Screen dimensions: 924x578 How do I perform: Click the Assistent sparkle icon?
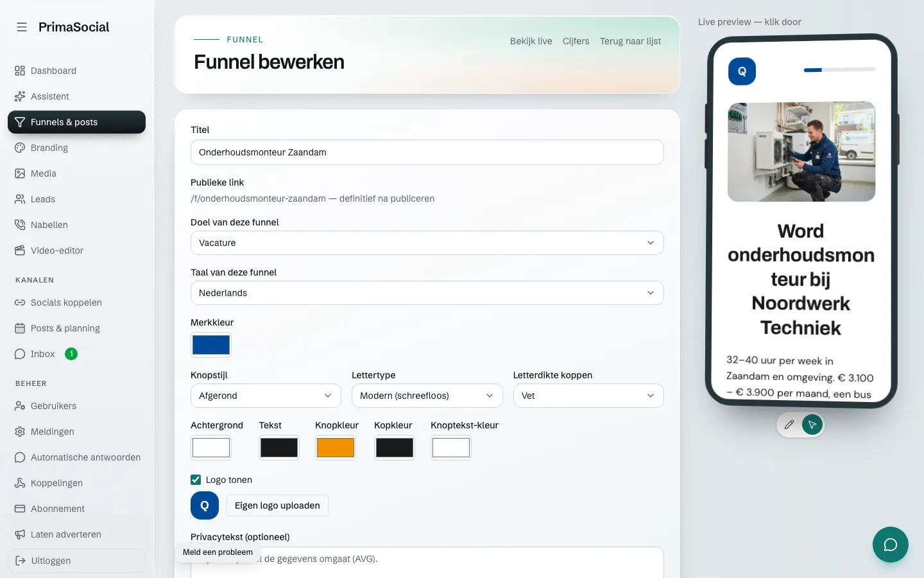click(x=20, y=96)
